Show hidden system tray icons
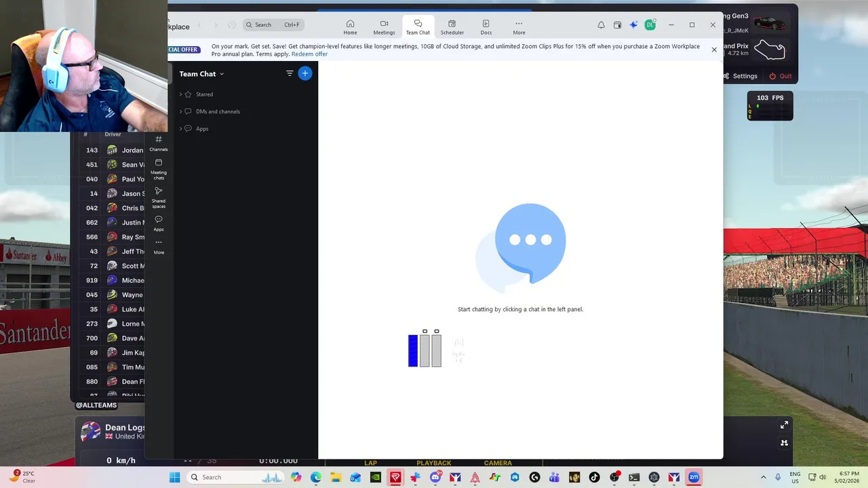868x488 pixels. (764, 477)
